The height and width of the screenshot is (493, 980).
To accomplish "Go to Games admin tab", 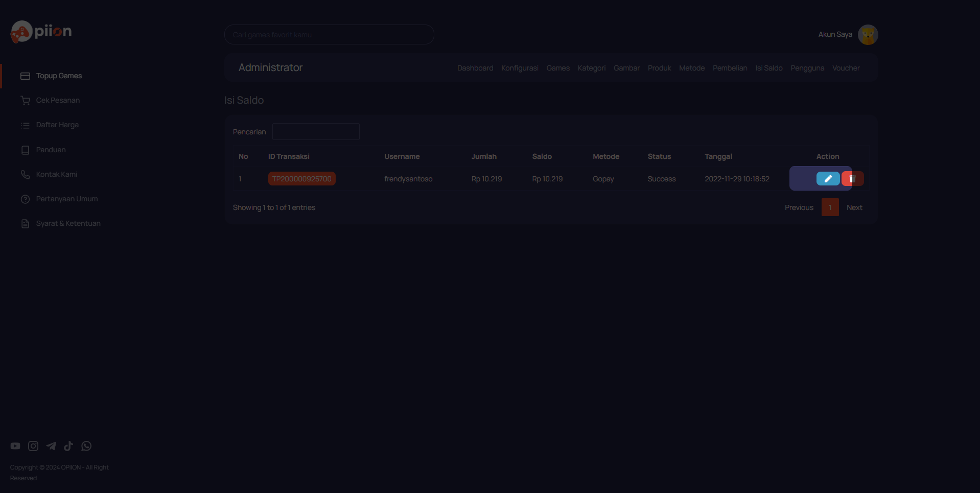I will point(558,68).
